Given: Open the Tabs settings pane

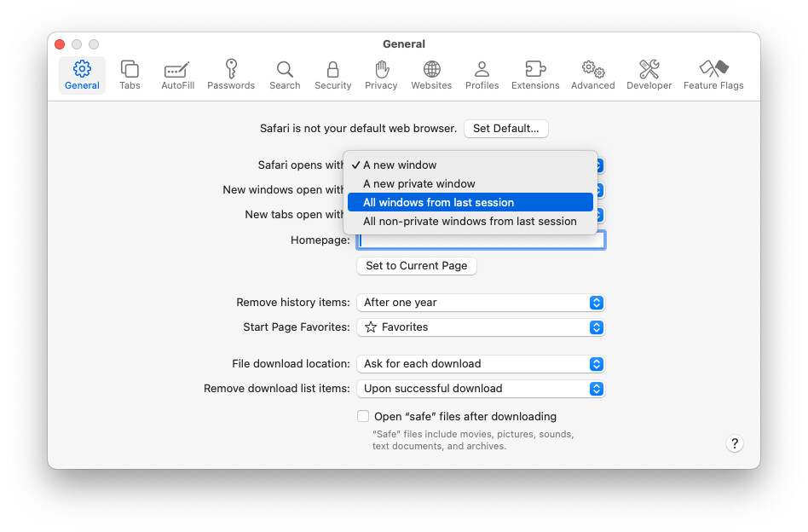Looking at the screenshot, I should pos(130,75).
